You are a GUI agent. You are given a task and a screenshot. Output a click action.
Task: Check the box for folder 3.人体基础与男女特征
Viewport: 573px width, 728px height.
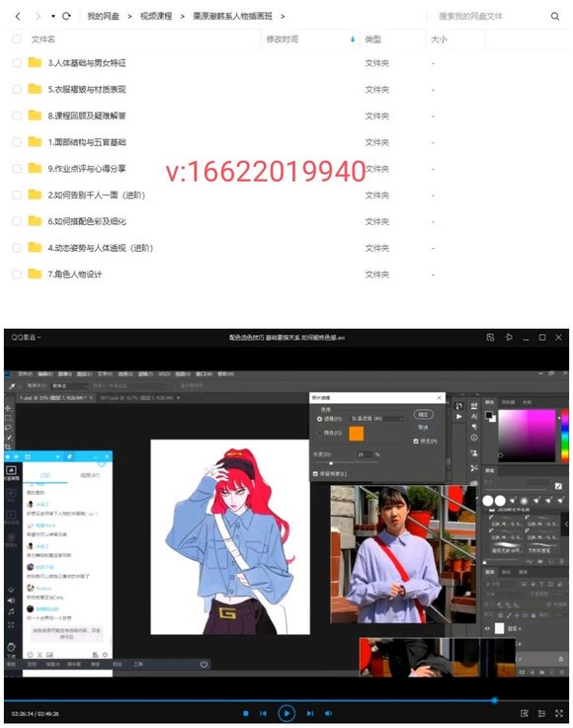tap(17, 62)
